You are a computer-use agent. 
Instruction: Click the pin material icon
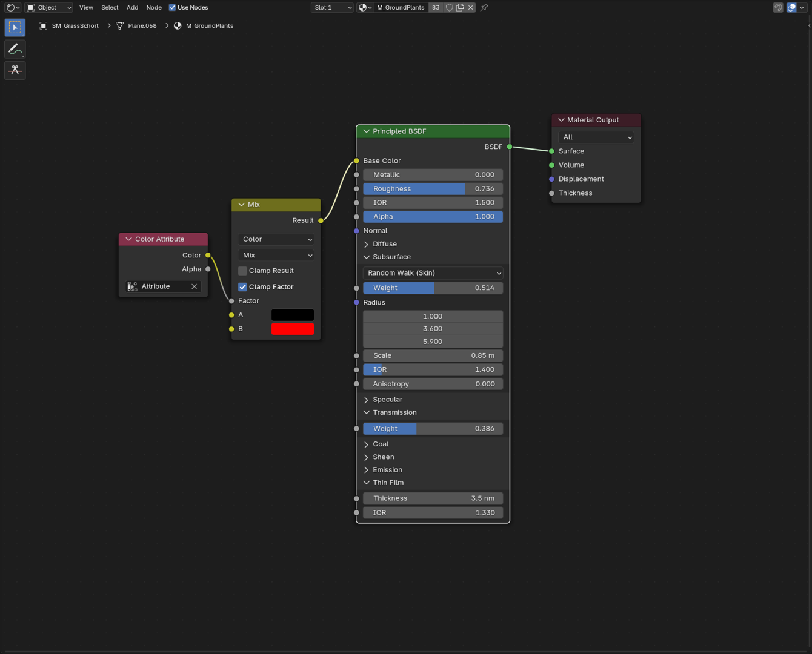(484, 8)
